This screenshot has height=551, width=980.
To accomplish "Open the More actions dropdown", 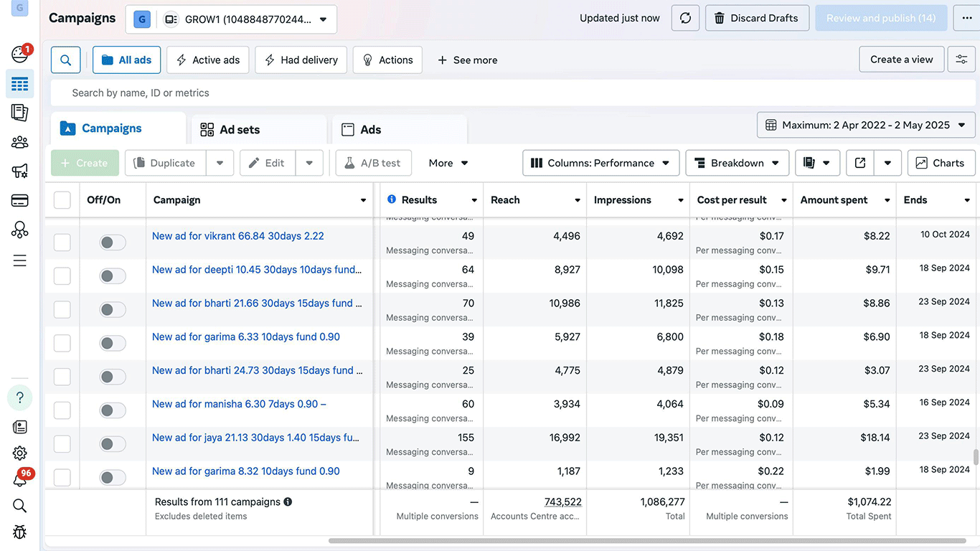I will 448,163.
